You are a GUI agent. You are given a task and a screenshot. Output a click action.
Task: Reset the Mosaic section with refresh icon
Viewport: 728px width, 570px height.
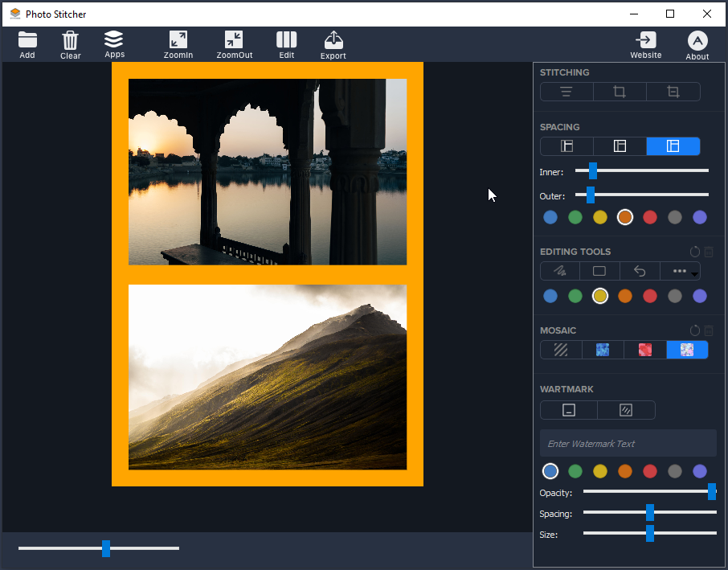(x=695, y=330)
